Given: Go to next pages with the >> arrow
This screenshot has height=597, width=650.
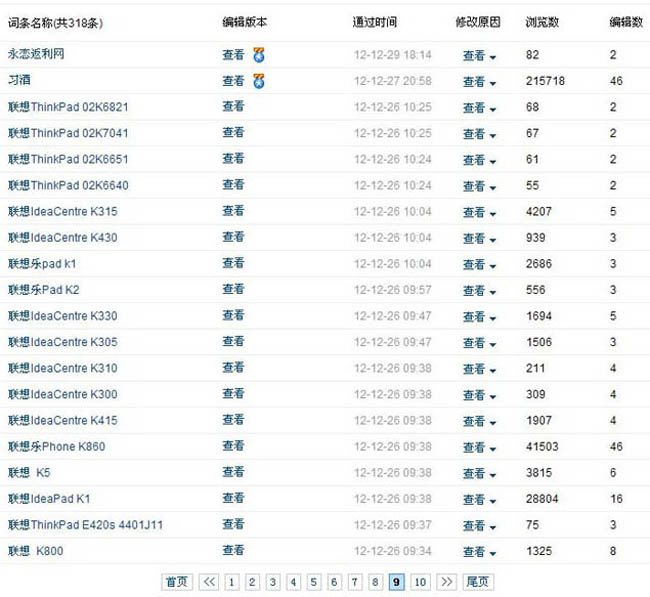Looking at the screenshot, I should (x=447, y=582).
